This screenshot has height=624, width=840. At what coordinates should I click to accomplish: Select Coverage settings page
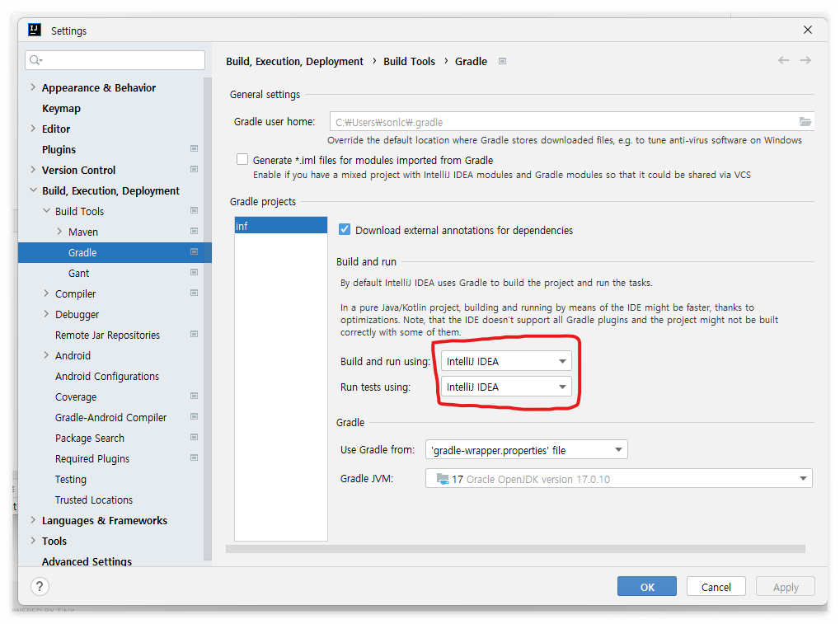pyautogui.click(x=76, y=396)
